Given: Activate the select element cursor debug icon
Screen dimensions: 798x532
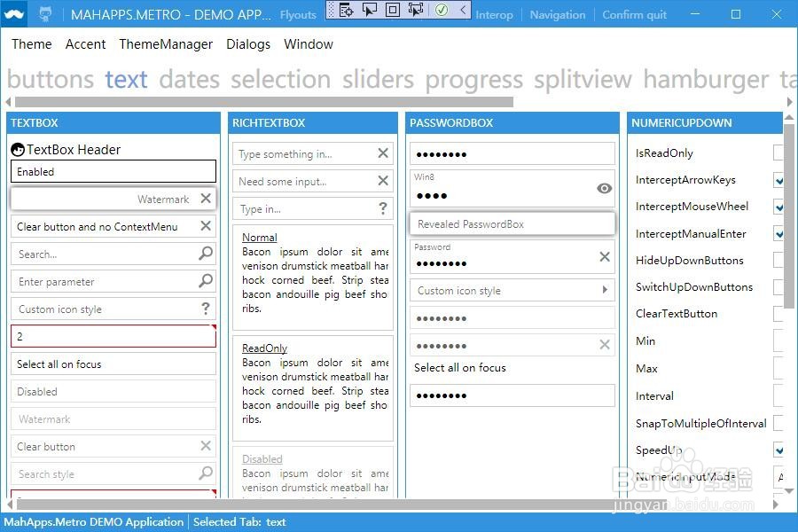Looking at the screenshot, I should click(x=370, y=10).
